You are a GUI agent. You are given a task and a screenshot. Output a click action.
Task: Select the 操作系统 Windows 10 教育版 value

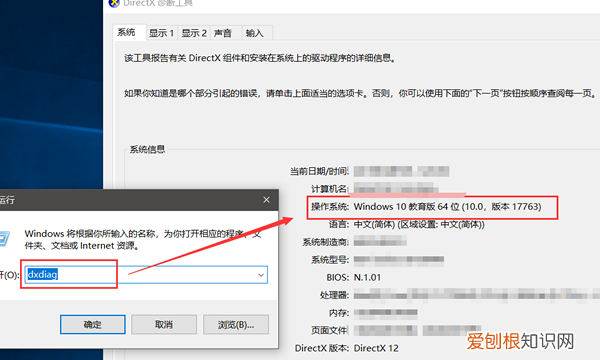(447, 207)
